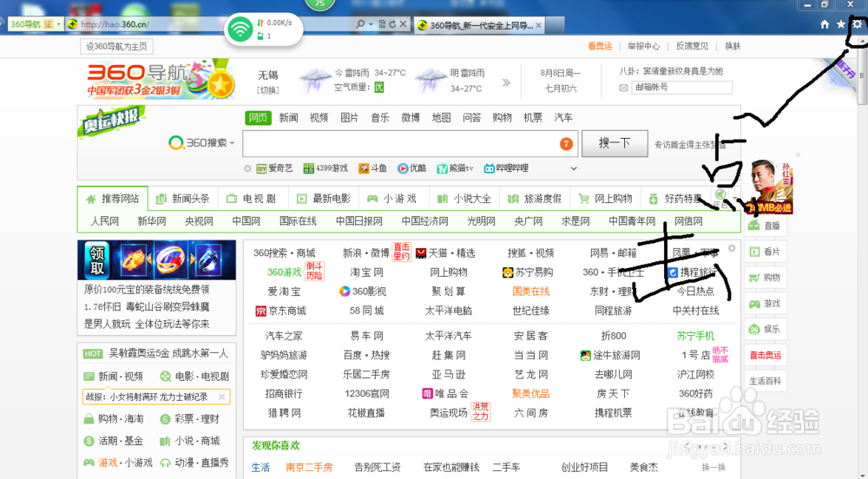The width and height of the screenshot is (868, 479).
Task: Click the refresh icon in address bar
Action: 392,24
